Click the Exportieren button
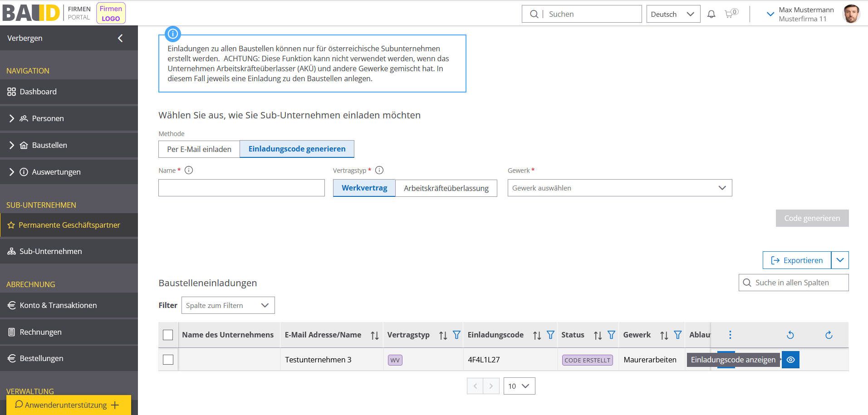 point(797,260)
